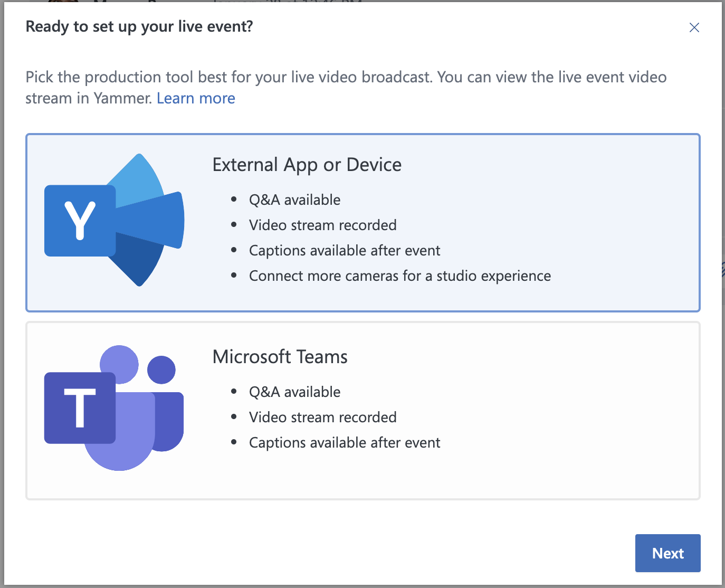Click the Microsoft Teams logo icon
This screenshot has height=588, width=725.
[x=114, y=408]
